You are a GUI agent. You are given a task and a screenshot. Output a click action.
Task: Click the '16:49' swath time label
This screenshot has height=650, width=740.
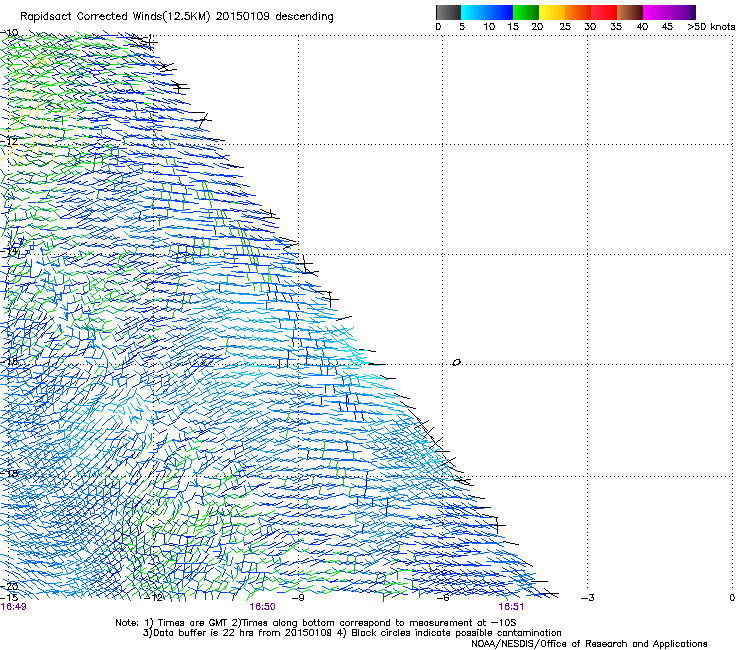13,607
